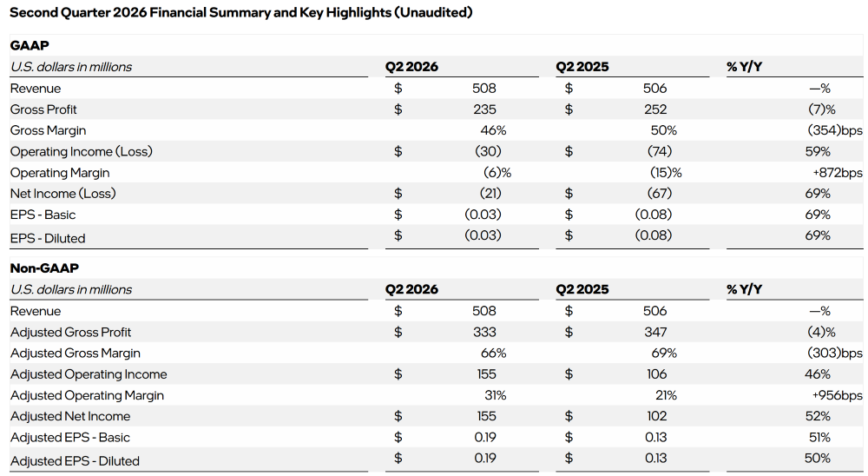Select the Gross Margin (354)bps value
The height and width of the screenshot is (476, 868).
click(835, 131)
